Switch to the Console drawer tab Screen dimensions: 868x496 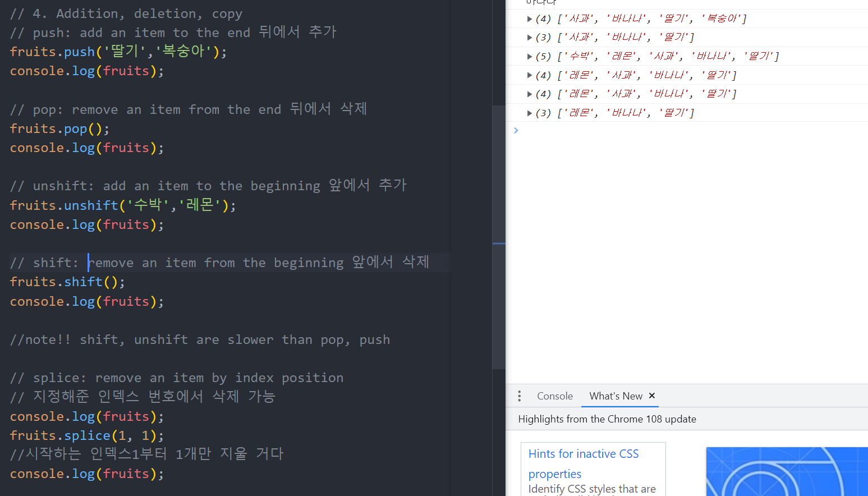[555, 396]
